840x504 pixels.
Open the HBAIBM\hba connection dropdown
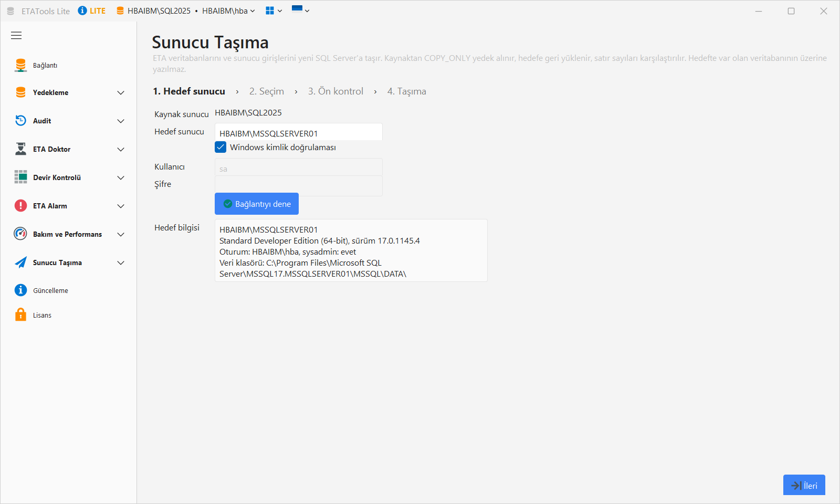[x=228, y=11]
